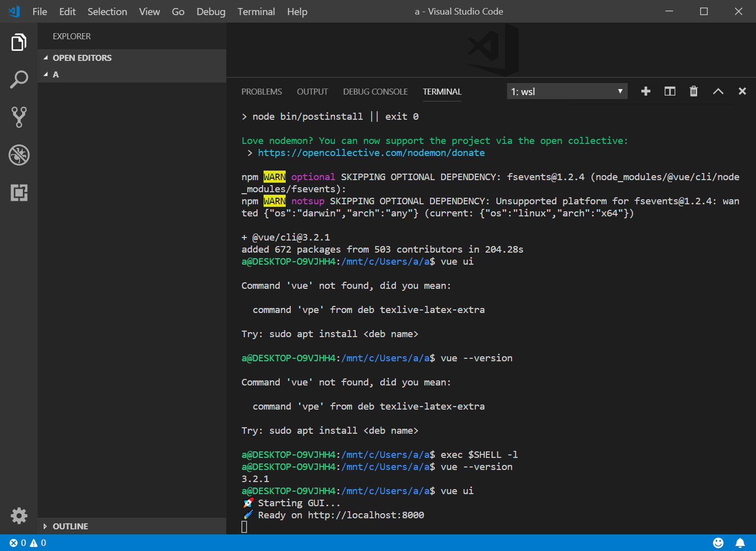756x551 pixels.
Task: Open the Edit menu
Action: click(x=67, y=12)
